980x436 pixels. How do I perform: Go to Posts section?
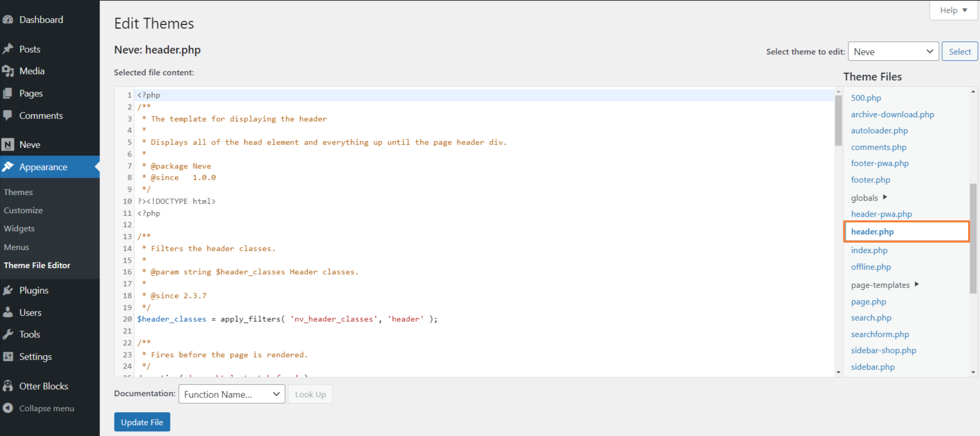[30, 49]
